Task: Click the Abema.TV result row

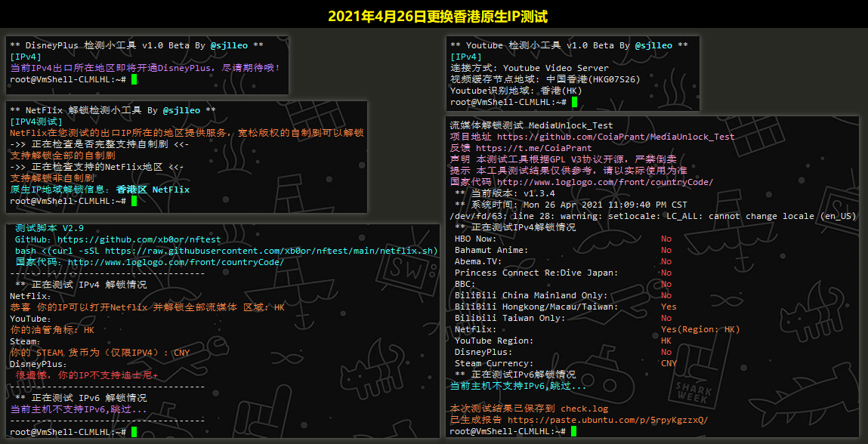Action: 563,261
